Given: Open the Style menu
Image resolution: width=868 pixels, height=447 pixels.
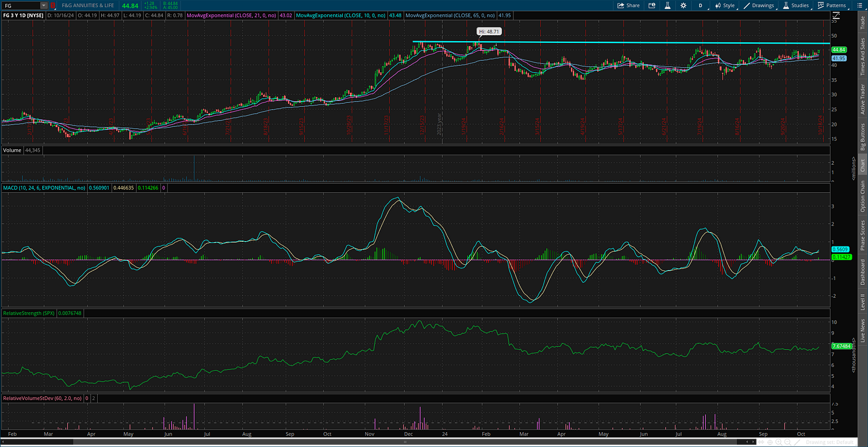Looking at the screenshot, I should 724,5.
